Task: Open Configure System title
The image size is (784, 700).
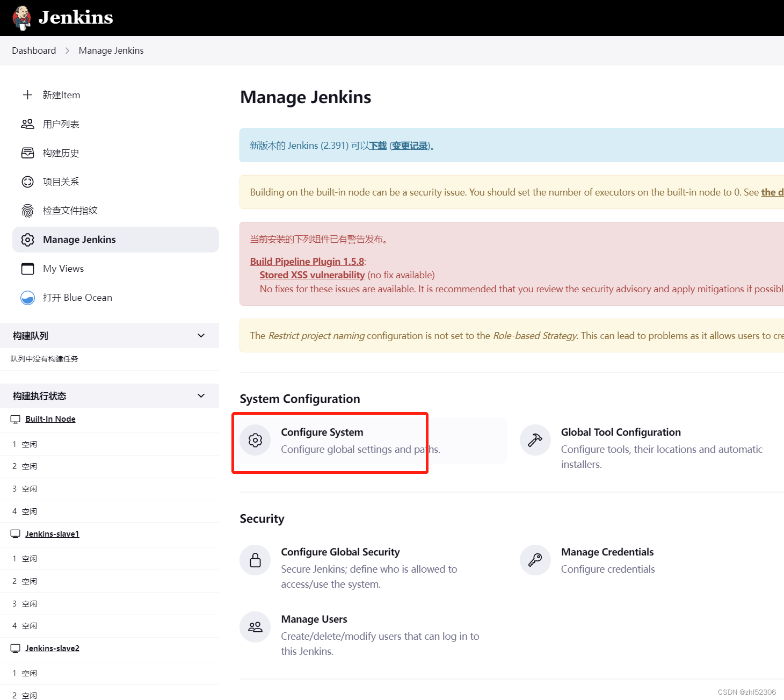Action: [x=322, y=432]
